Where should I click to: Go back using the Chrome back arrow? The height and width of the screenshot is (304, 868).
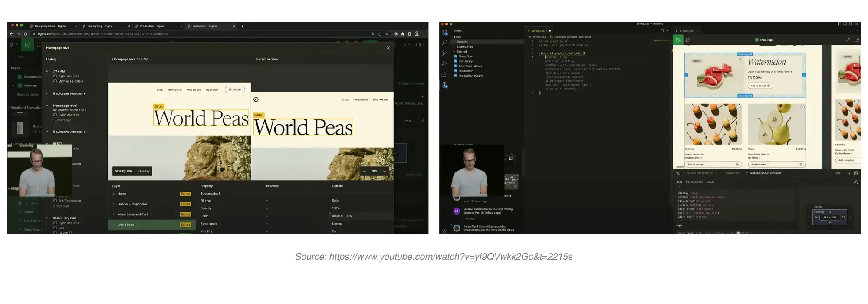tap(11, 34)
